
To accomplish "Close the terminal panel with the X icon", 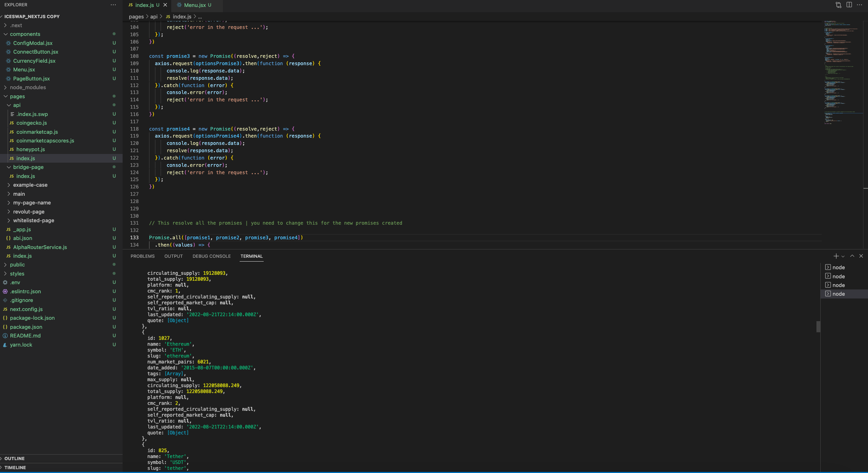I will pyautogui.click(x=861, y=256).
